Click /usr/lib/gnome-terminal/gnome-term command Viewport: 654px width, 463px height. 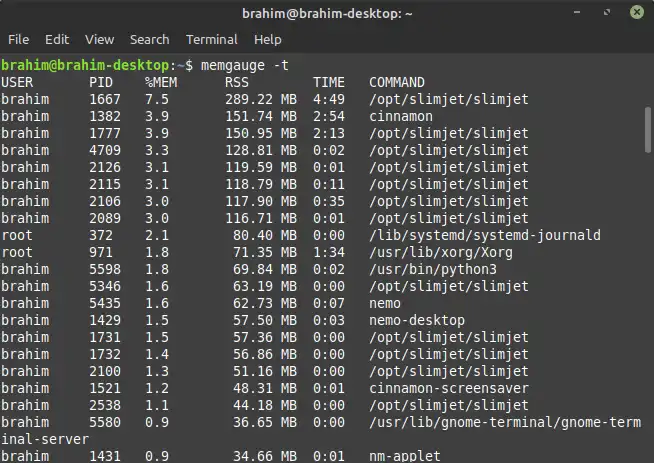tap(505, 423)
